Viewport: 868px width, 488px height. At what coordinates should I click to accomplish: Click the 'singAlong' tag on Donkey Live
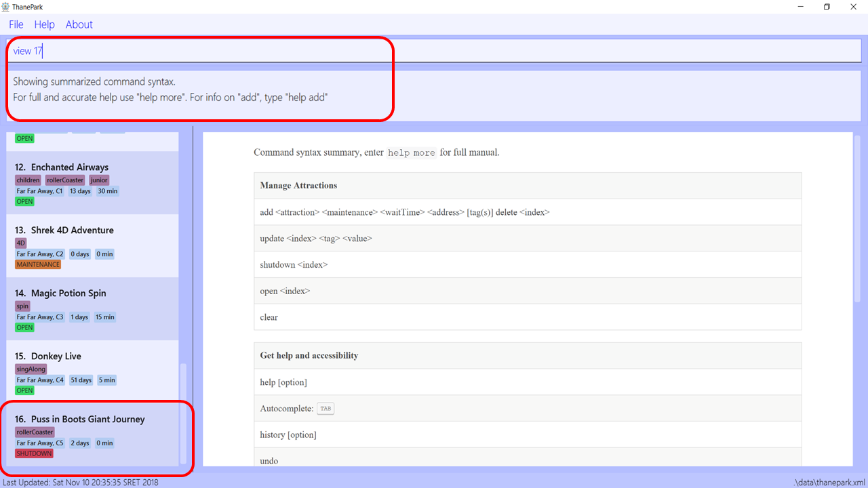[x=31, y=369]
